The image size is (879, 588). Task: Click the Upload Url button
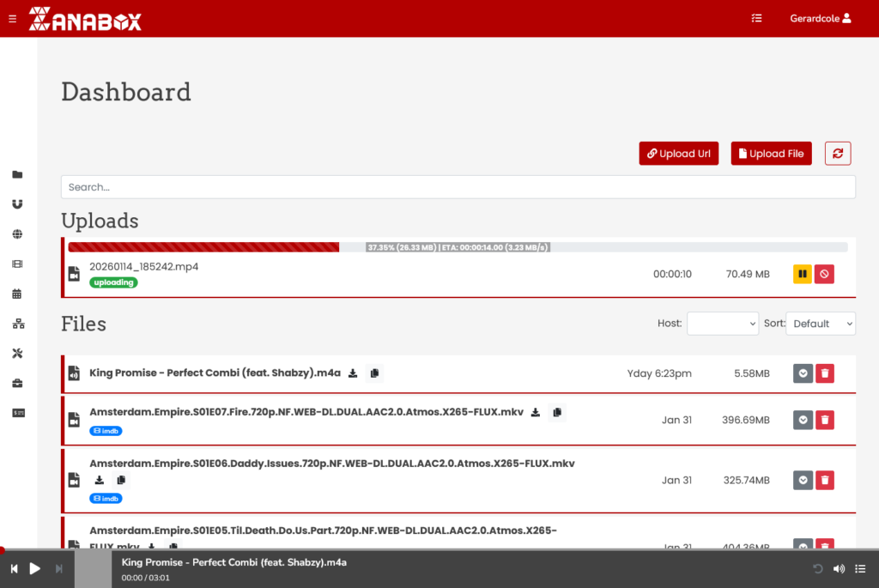(x=678, y=153)
